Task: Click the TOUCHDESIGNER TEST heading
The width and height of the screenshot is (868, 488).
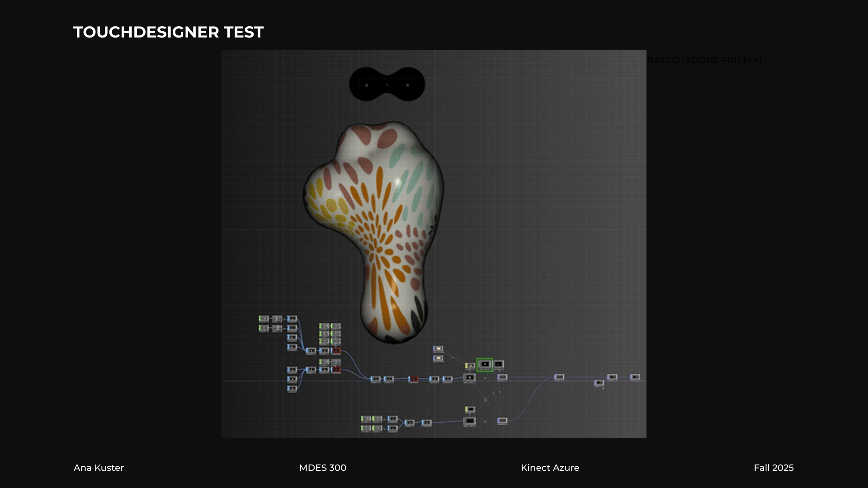Action: coord(168,32)
